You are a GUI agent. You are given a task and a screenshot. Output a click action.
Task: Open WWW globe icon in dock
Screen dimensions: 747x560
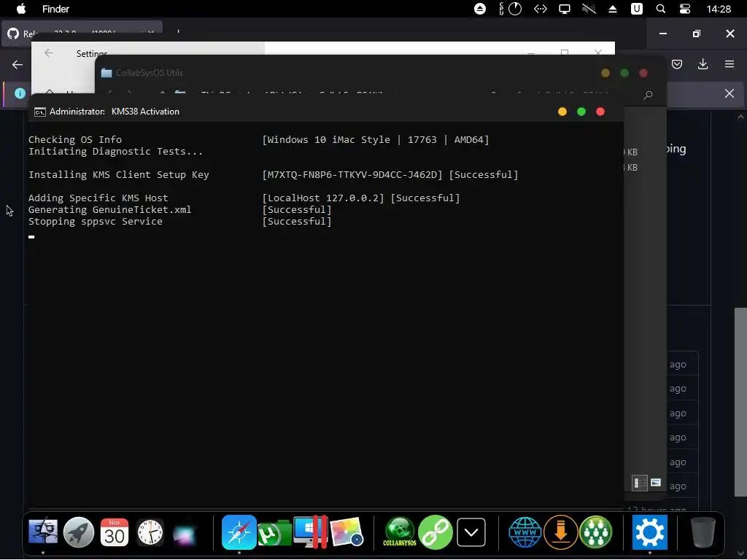pos(525,532)
